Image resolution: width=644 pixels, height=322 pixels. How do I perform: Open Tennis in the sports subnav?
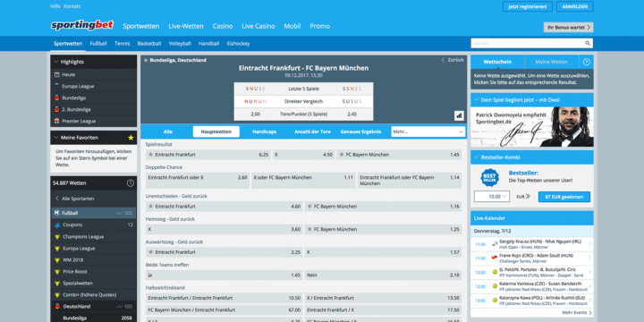point(122,44)
